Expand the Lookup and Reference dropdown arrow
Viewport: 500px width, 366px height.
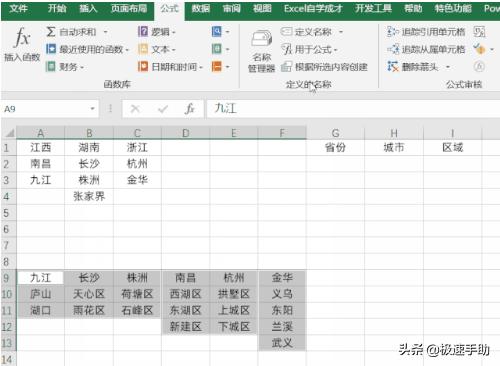point(227,32)
